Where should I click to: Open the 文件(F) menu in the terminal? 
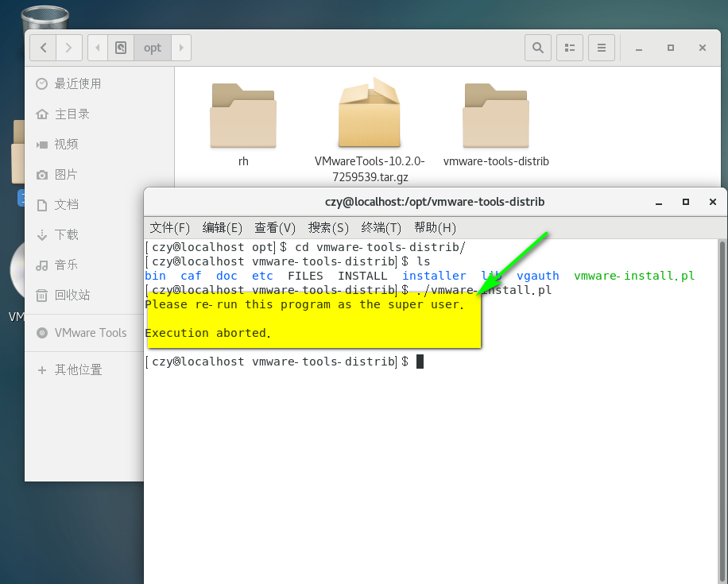click(169, 227)
